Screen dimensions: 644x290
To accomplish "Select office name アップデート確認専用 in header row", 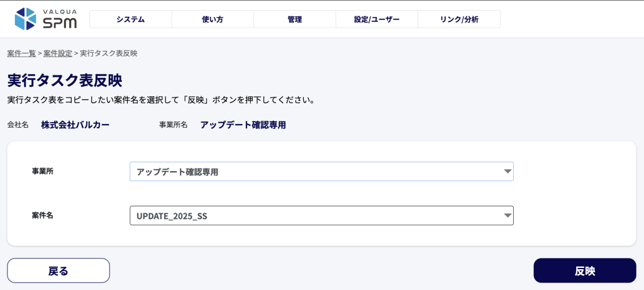I will pos(243,125).
